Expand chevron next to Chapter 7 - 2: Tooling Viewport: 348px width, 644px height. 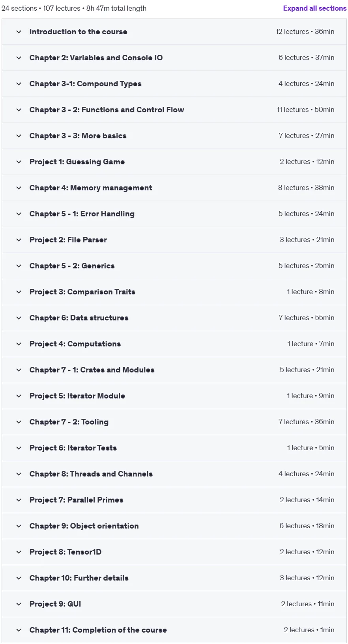19,422
